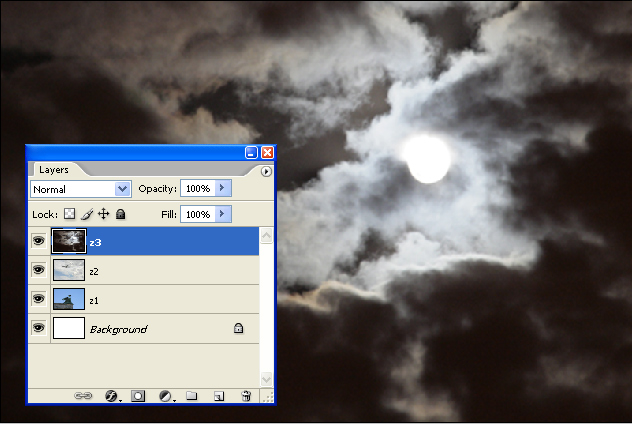Delete layer with the trash icon
Screen dimensions: 632x424
point(246,396)
